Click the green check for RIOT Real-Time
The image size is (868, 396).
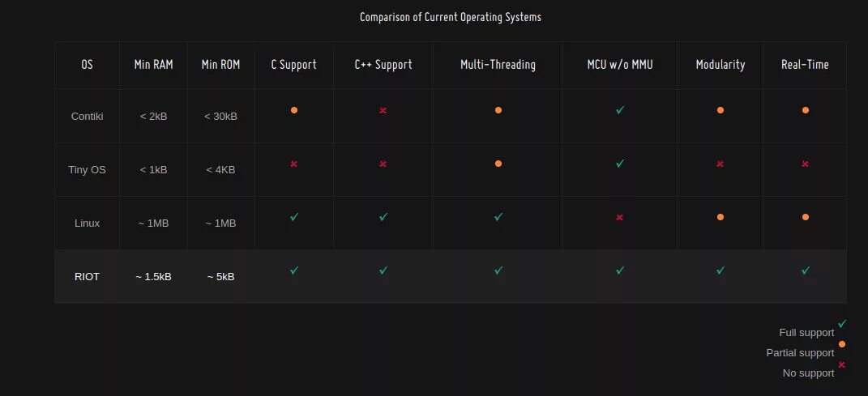(806, 270)
